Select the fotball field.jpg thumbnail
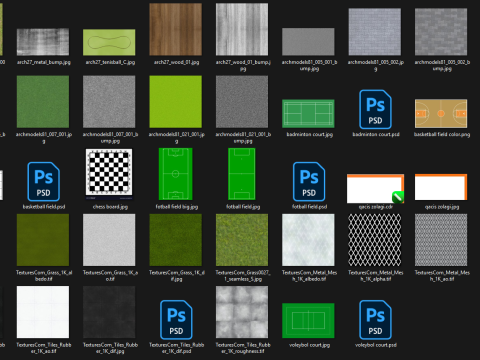The width and height of the screenshot is (480, 360). click(242, 174)
